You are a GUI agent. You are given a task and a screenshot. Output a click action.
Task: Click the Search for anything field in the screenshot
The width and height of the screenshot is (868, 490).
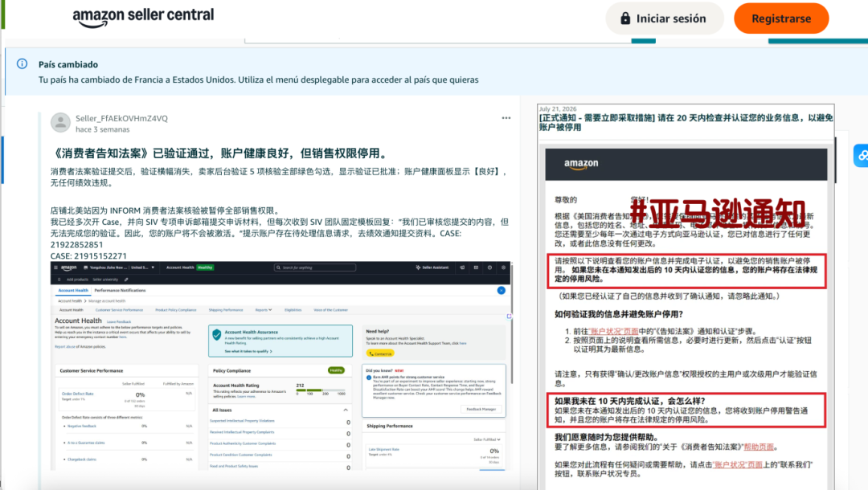point(314,267)
